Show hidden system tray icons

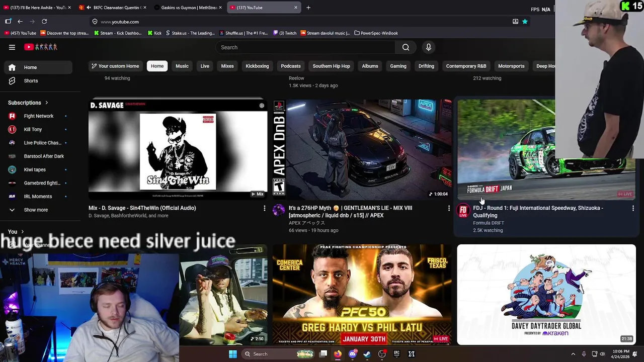pos(573,354)
